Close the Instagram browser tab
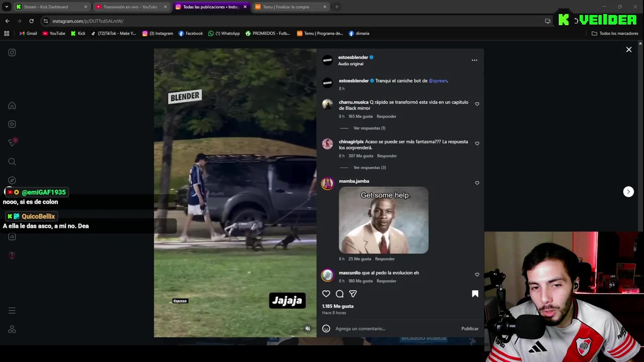This screenshot has height=362, width=644. click(245, 7)
